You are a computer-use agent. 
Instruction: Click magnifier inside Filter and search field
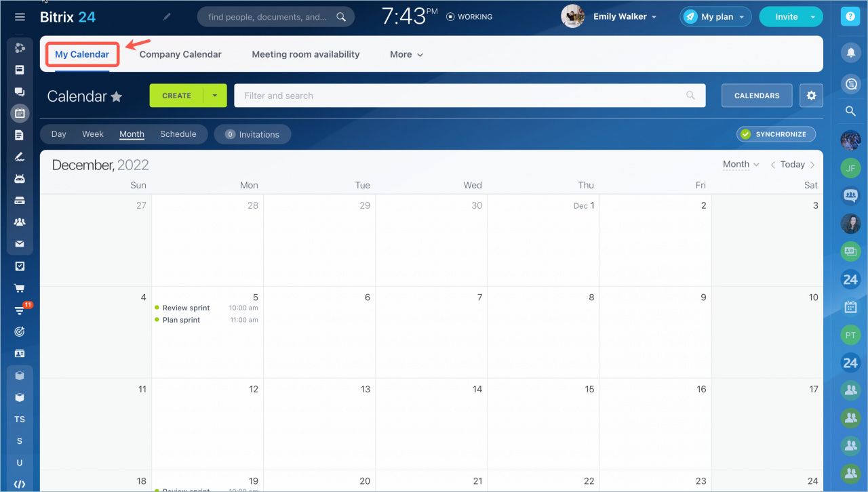tap(690, 96)
